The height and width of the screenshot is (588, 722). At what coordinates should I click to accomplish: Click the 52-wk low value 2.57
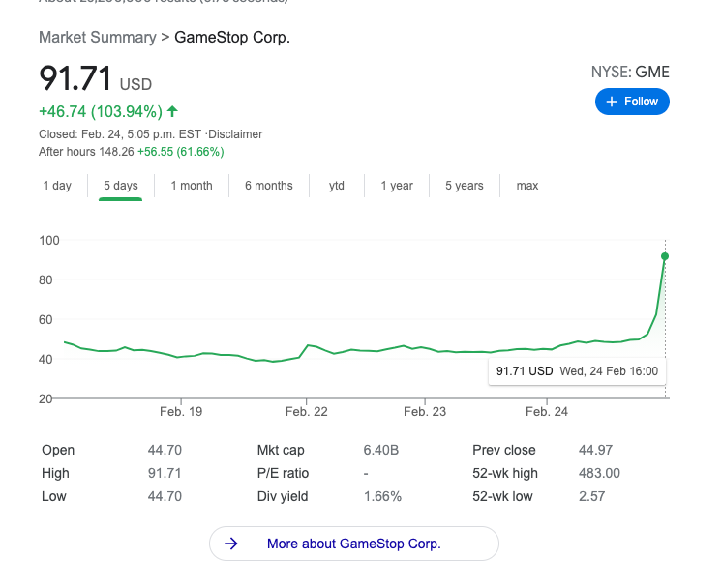(x=591, y=496)
